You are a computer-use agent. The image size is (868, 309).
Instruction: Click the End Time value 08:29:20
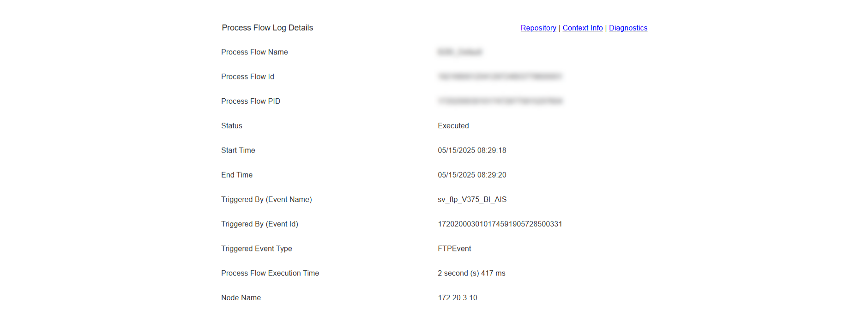click(x=472, y=175)
